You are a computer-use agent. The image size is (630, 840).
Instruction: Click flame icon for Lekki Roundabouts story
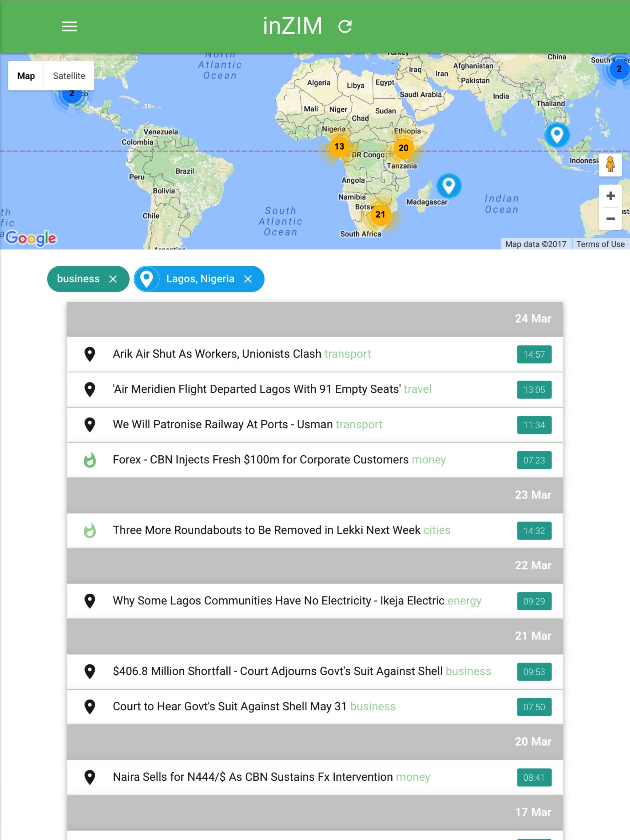click(90, 530)
